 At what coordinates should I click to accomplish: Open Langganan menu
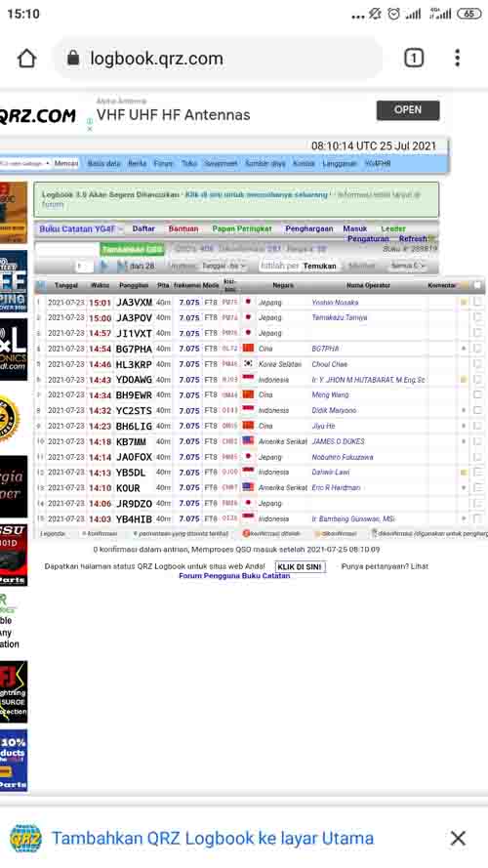(x=339, y=164)
